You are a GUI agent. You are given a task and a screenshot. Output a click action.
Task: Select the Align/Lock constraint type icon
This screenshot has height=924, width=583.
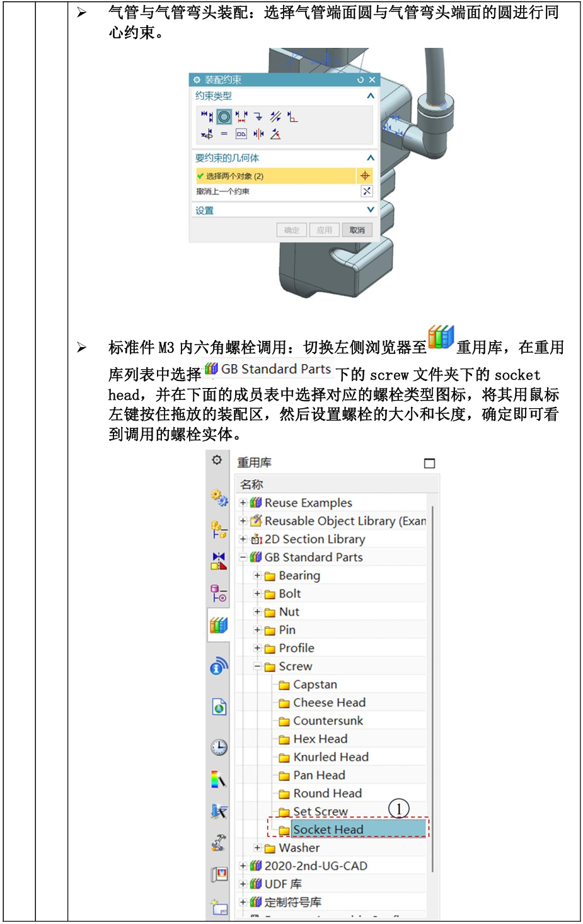[x=207, y=134]
